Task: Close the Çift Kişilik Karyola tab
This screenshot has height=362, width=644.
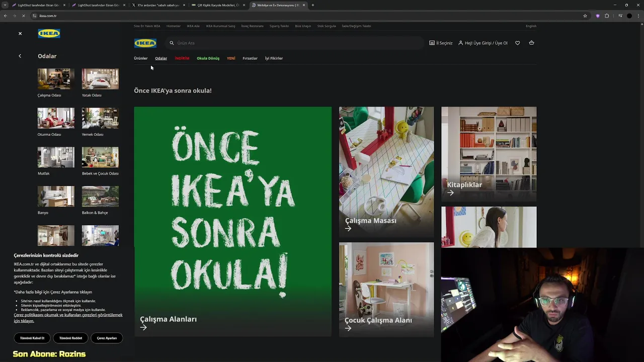Action: (244, 5)
